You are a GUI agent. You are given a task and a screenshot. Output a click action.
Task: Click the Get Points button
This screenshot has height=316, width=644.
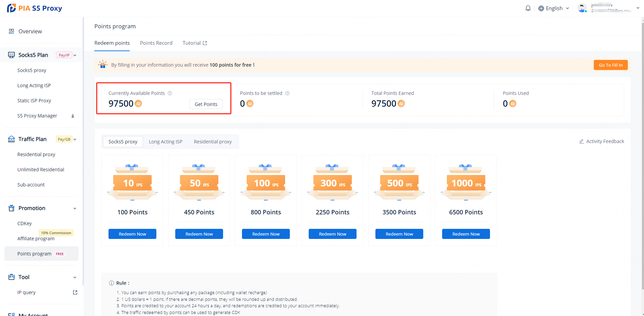tap(206, 104)
